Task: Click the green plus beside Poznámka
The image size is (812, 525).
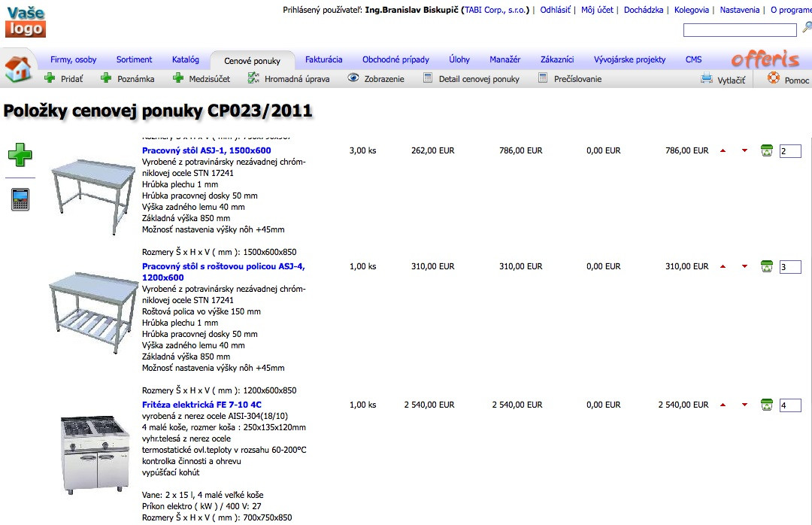Action: pyautogui.click(x=106, y=78)
